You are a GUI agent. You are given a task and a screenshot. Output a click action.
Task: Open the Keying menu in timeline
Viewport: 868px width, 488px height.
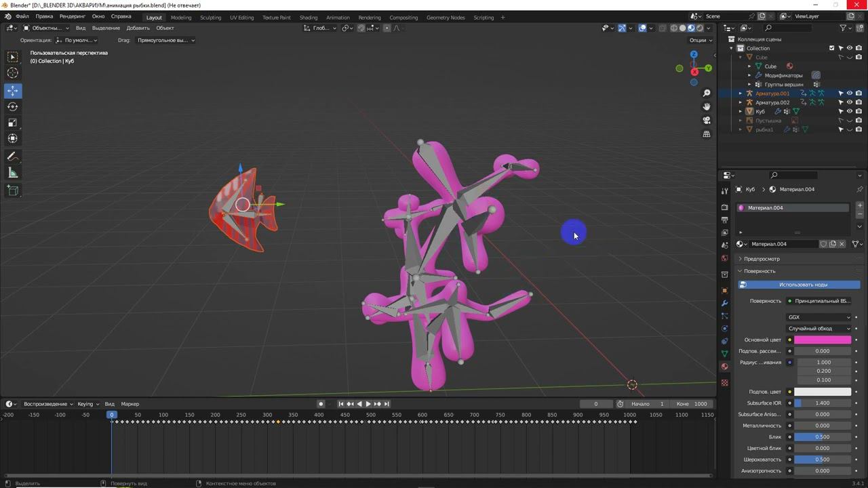(87, 404)
